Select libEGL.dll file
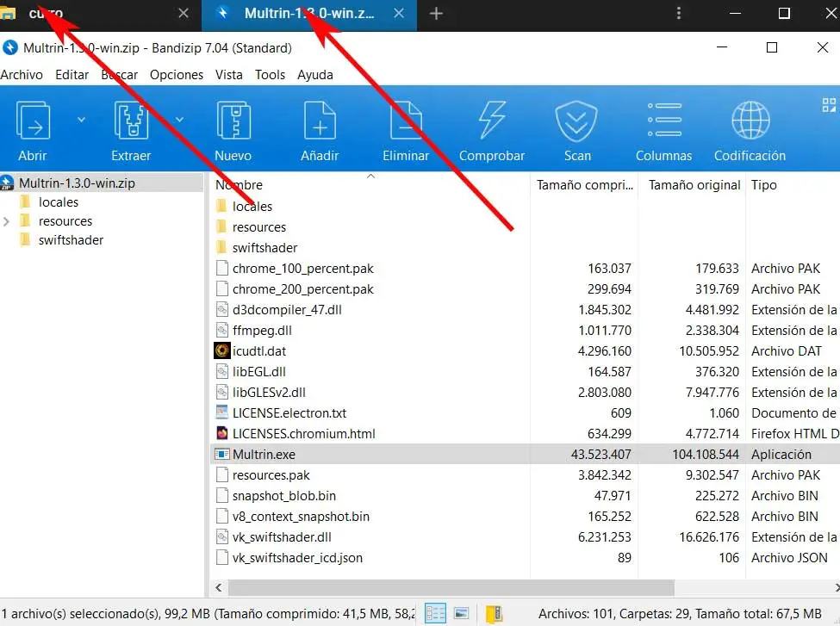Viewport: 840px width, 626px height. 258,372
